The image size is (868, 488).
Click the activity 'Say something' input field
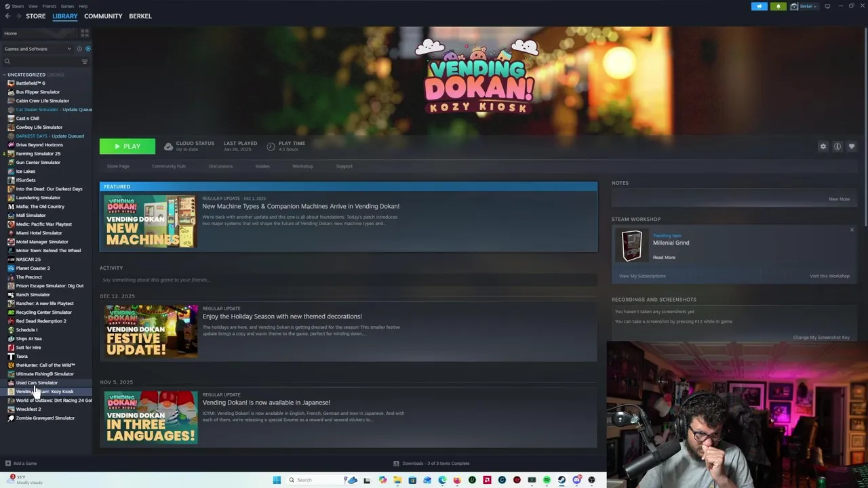coord(348,280)
